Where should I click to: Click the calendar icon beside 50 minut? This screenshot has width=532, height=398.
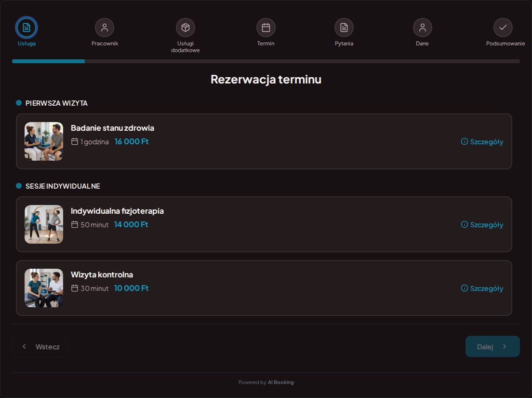click(x=75, y=224)
